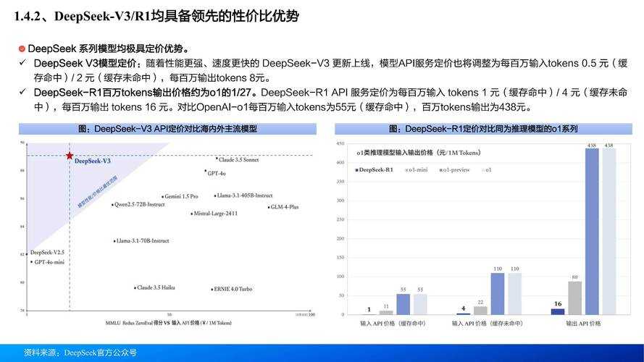Click the DeepSeek-R1 legend entry
Image resolution: width=644 pixels, height=362 pixels.
tap(375, 169)
